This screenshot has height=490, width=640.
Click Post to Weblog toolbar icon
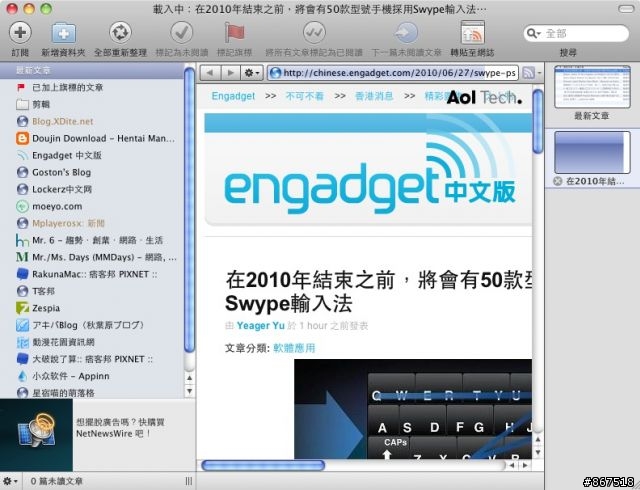472,32
